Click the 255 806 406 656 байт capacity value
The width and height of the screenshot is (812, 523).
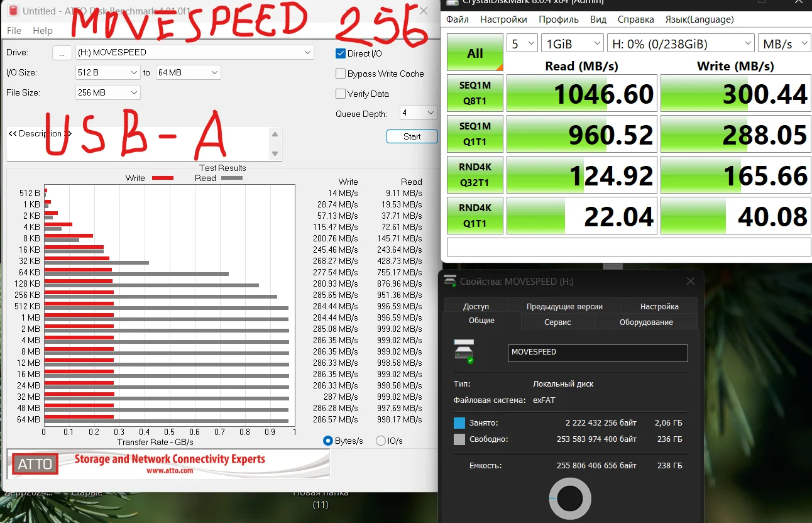click(x=596, y=466)
